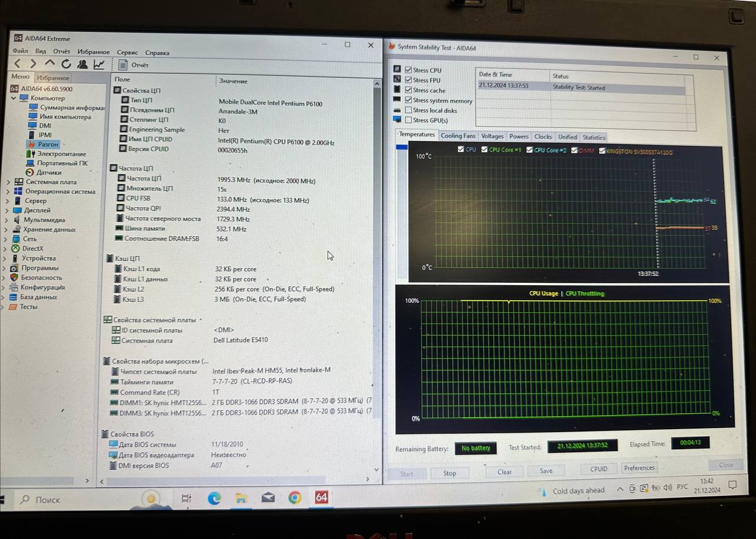756x539 pixels.
Task: Open Edge browser from taskbar
Action: tap(214, 498)
